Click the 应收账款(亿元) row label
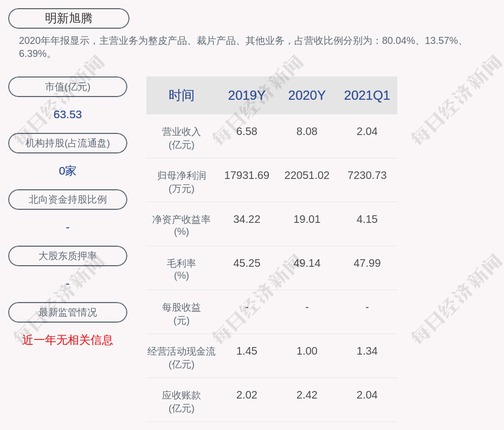 tap(181, 401)
